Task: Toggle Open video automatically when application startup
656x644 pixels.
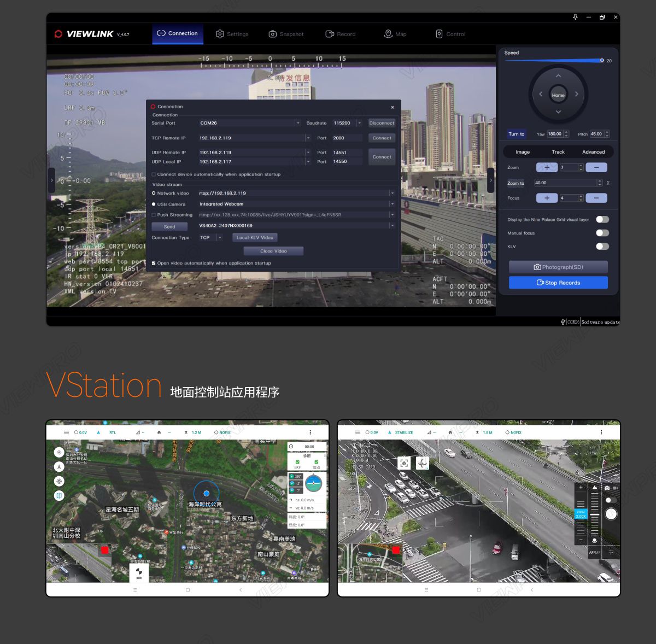Action: point(154,263)
